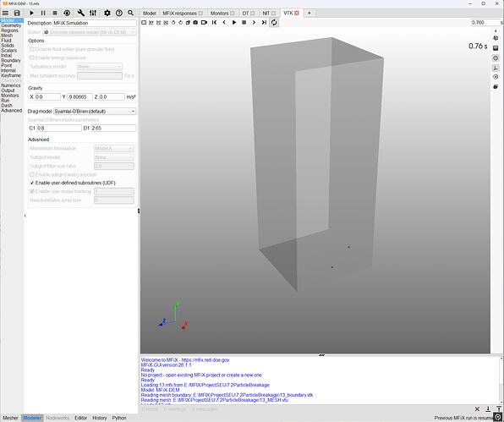Open the parameters sliders icon
The image size is (504, 422).
[93, 14]
